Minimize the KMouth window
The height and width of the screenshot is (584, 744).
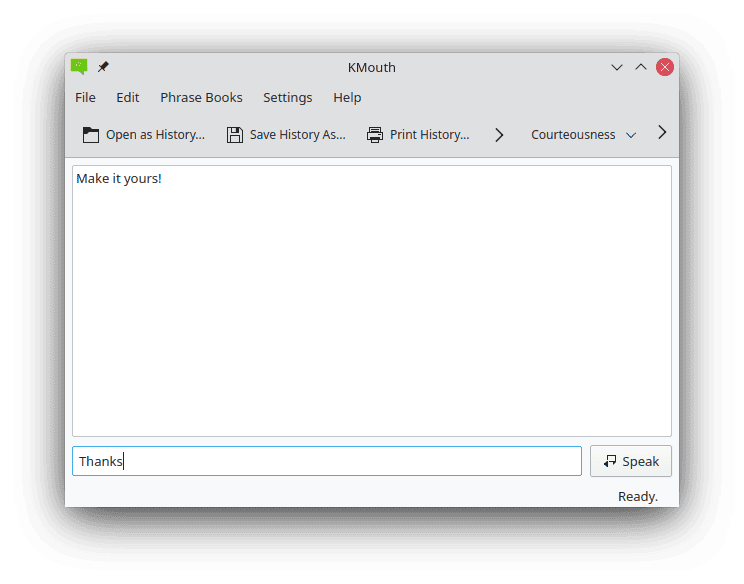point(616,67)
